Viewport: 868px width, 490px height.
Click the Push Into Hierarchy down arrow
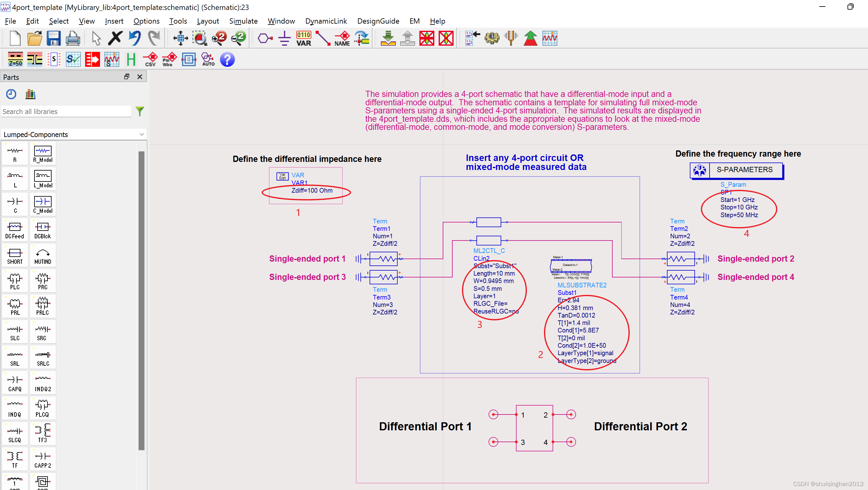388,39
